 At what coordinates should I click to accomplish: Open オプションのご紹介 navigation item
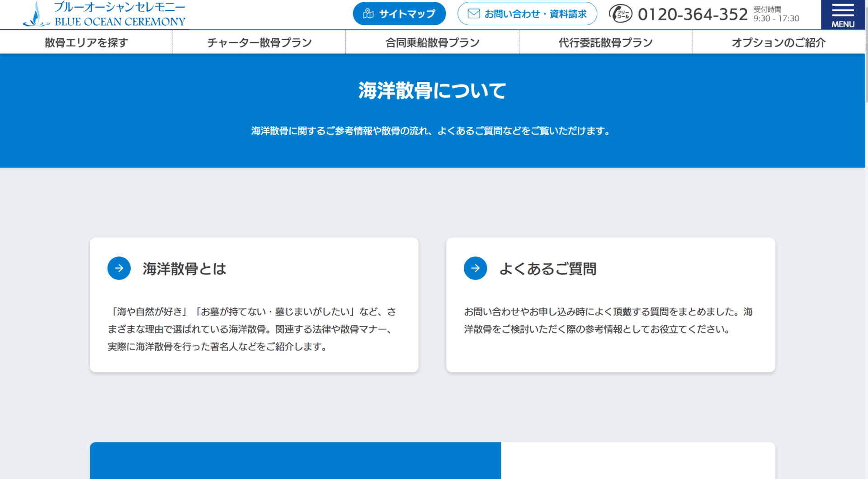tap(778, 43)
